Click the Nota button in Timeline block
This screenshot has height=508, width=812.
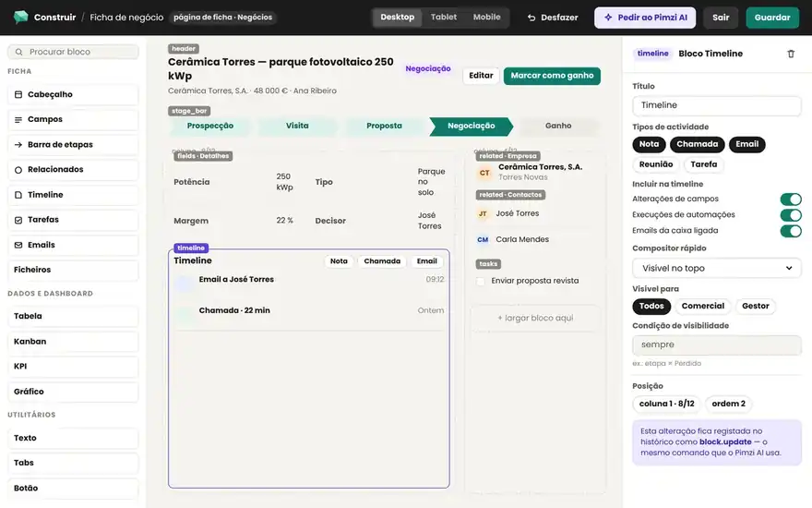coord(339,261)
